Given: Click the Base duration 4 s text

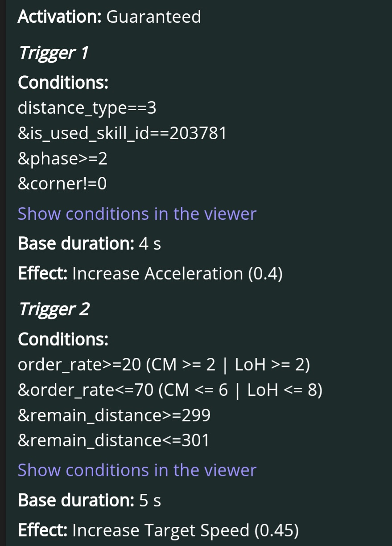Looking at the screenshot, I should [x=89, y=244].
